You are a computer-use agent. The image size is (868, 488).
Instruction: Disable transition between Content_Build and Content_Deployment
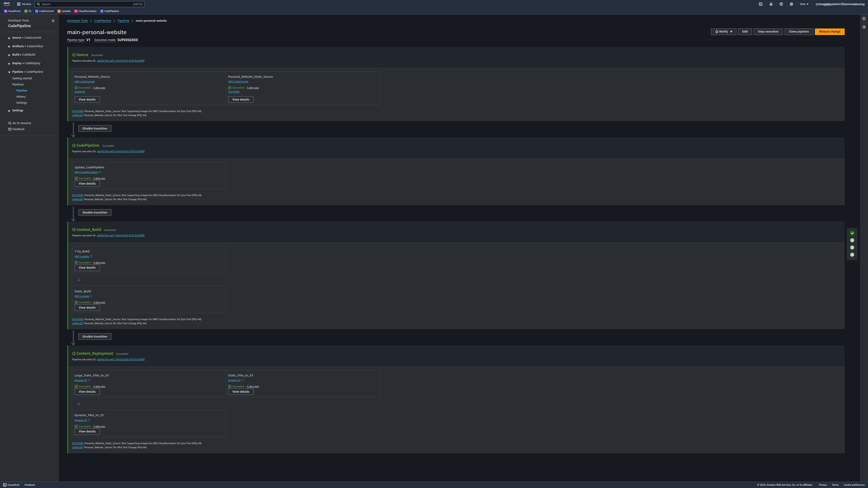[x=95, y=336]
